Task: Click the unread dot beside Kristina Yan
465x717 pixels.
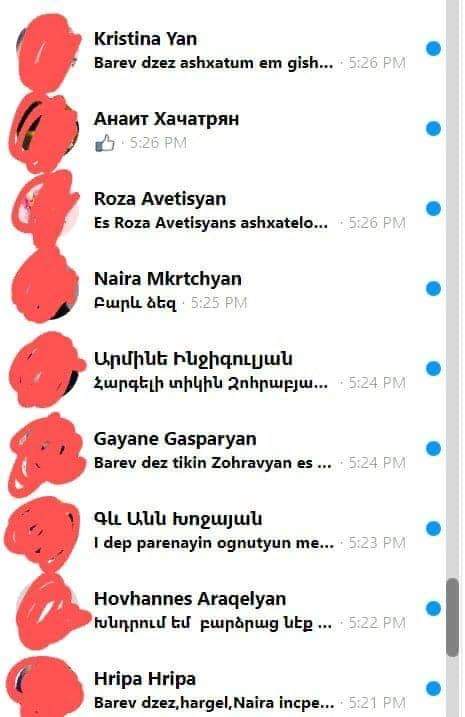Action: point(433,48)
